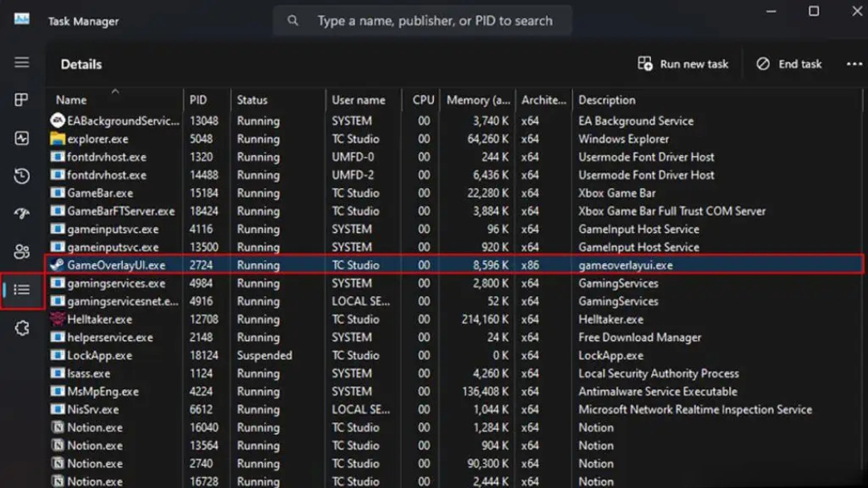Open App history from sidebar
This screenshot has width=868, height=488.
tap(22, 176)
